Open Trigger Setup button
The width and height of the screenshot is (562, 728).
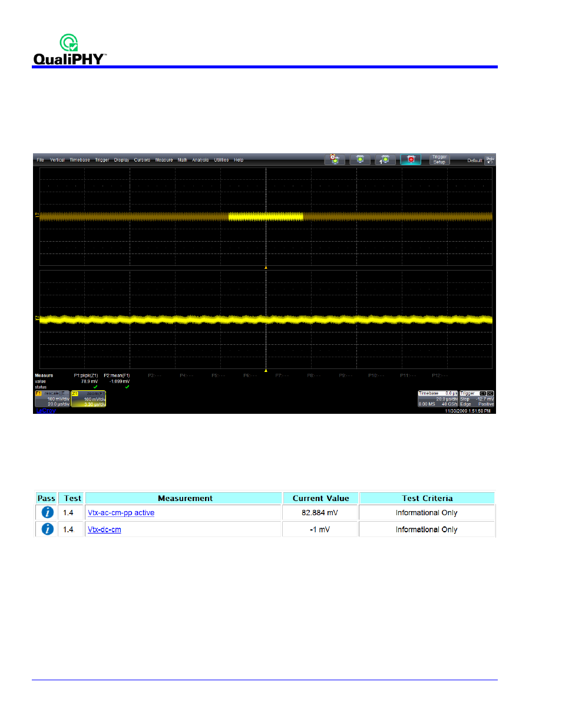439,159
